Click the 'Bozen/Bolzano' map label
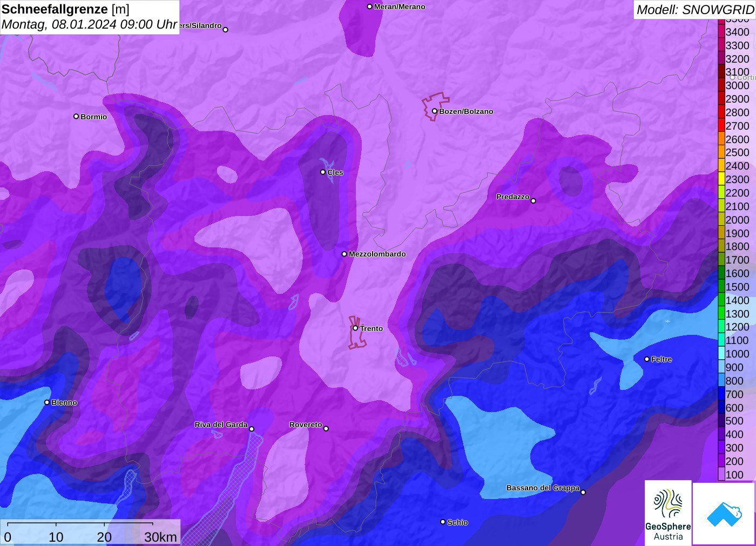Screen dimensions: 756x546 tap(466, 111)
